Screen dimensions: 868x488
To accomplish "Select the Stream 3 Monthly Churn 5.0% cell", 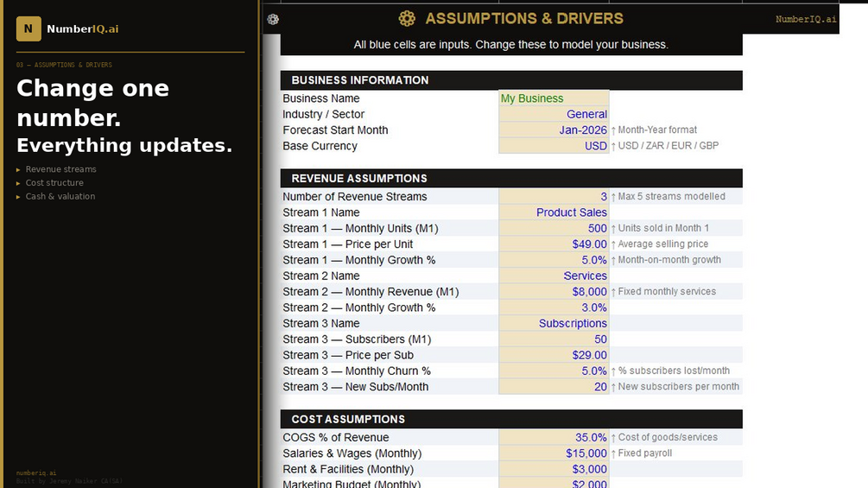I will click(554, 371).
